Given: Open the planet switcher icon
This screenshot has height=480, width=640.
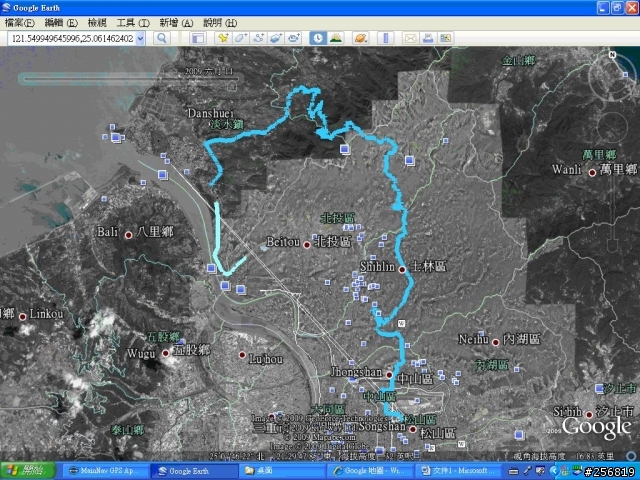Looking at the screenshot, I should [x=361, y=38].
